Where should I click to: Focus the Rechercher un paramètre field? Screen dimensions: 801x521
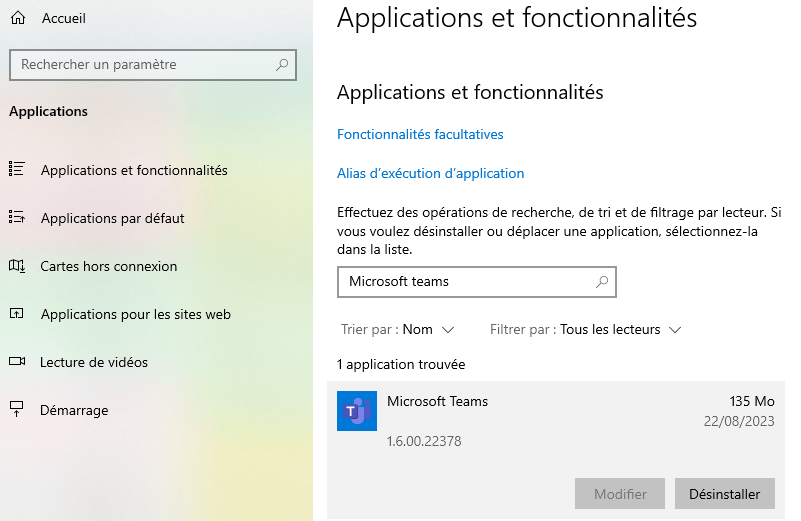[140, 65]
